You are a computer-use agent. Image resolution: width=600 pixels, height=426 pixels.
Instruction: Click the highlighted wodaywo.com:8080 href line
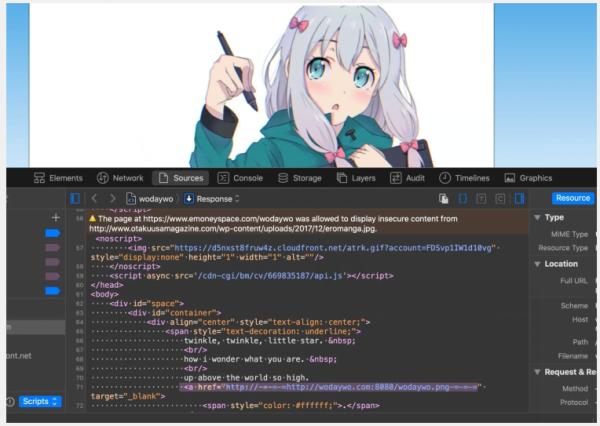coord(330,387)
